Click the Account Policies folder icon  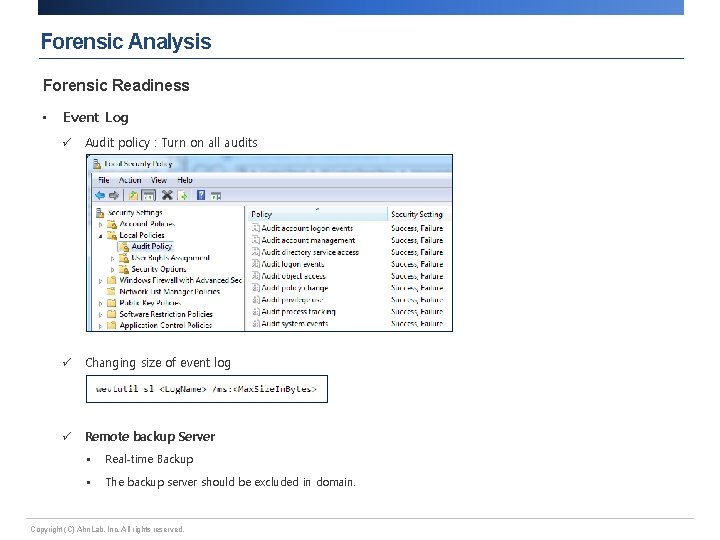point(112,224)
